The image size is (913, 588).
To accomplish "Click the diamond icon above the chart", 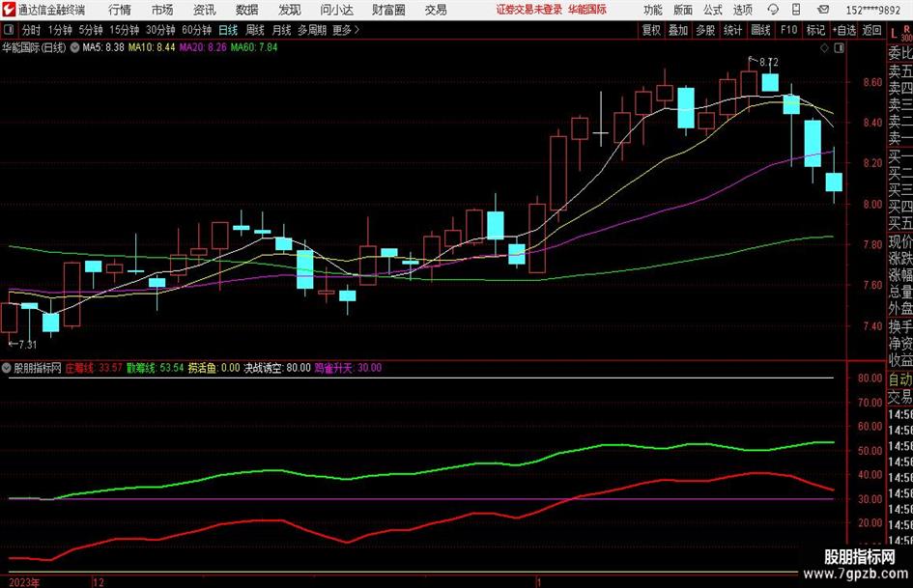I will pos(824,48).
